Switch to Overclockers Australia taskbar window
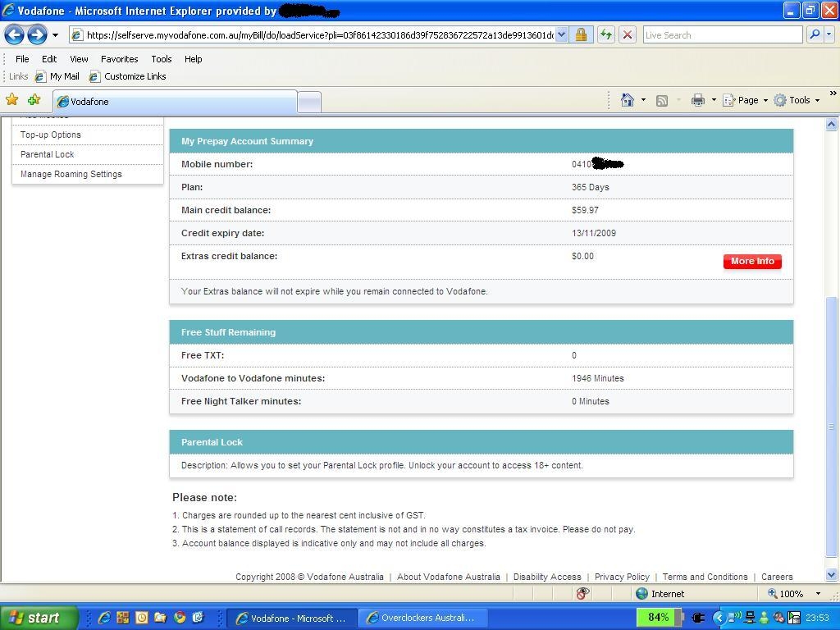 coord(422,619)
